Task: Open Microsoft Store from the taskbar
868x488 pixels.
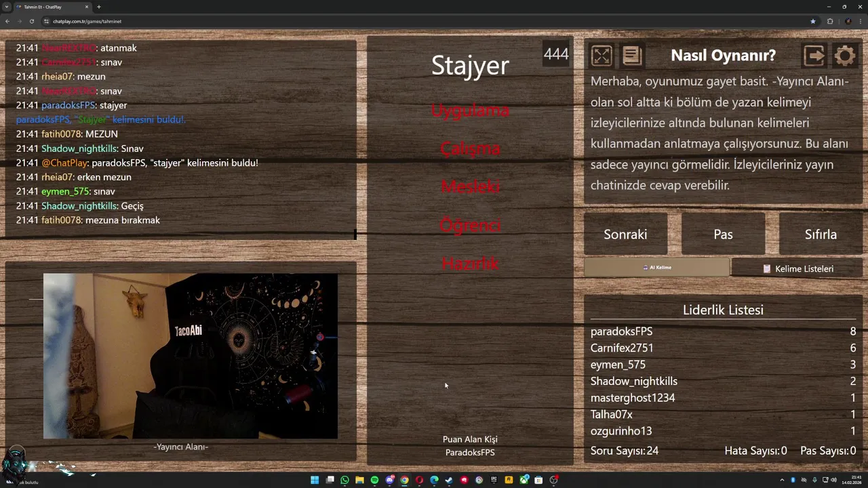Action: tap(538, 480)
